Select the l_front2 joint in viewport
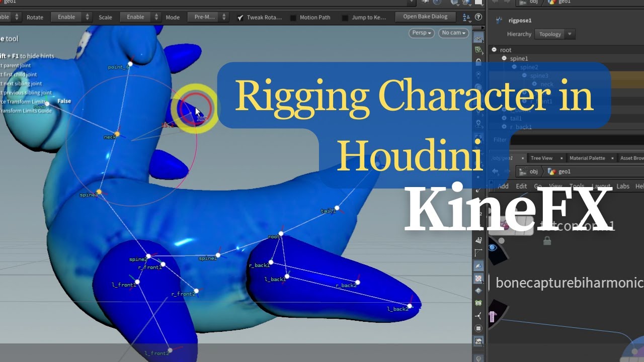This screenshot has height=362, width=644. coord(170,350)
